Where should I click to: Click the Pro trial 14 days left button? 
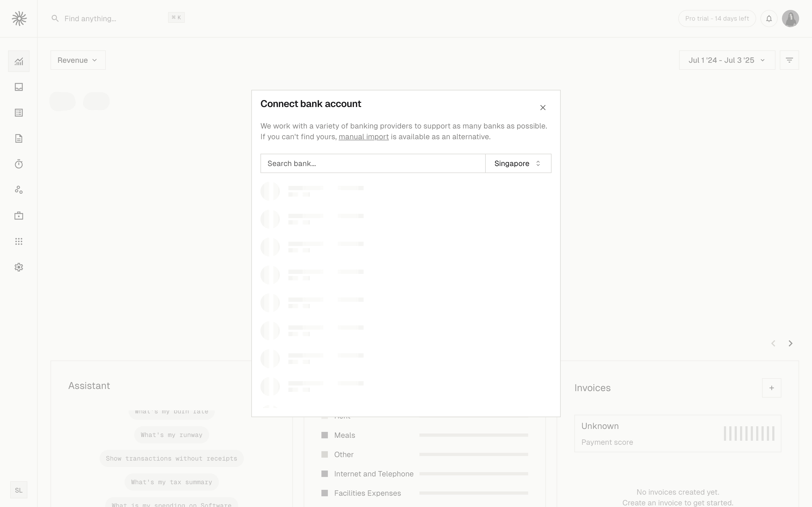coord(717,19)
